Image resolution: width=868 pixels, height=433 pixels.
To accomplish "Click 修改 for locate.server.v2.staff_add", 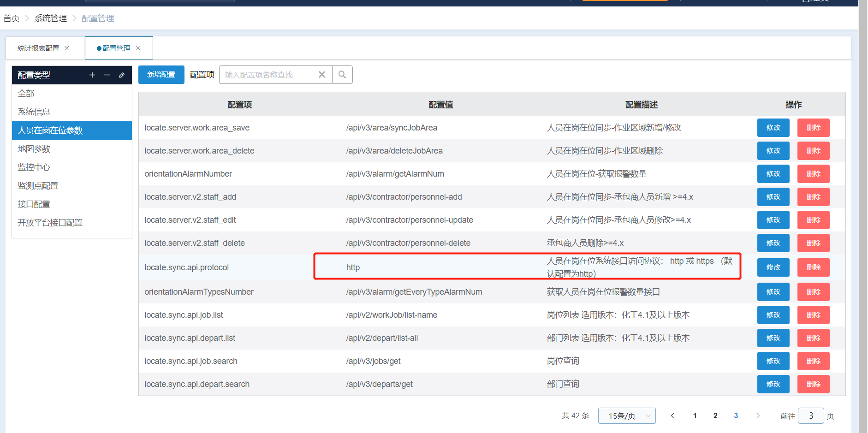I will click(x=773, y=197).
